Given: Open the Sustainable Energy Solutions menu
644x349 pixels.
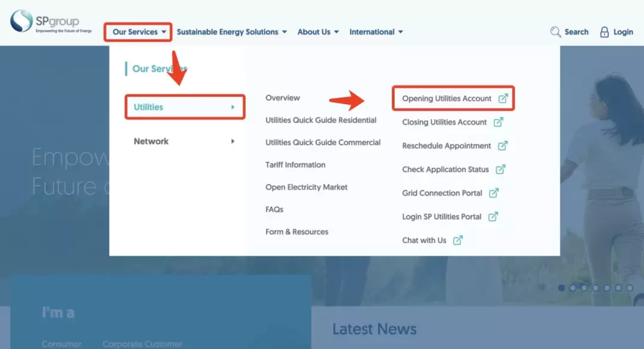Looking at the screenshot, I should 231,32.
